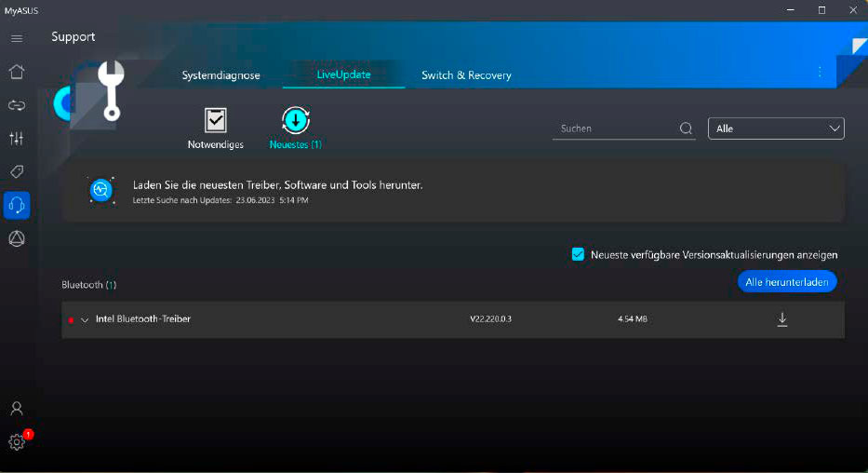Select the Notwendiges checklist icon
This screenshot has height=473, width=868.
(215, 120)
